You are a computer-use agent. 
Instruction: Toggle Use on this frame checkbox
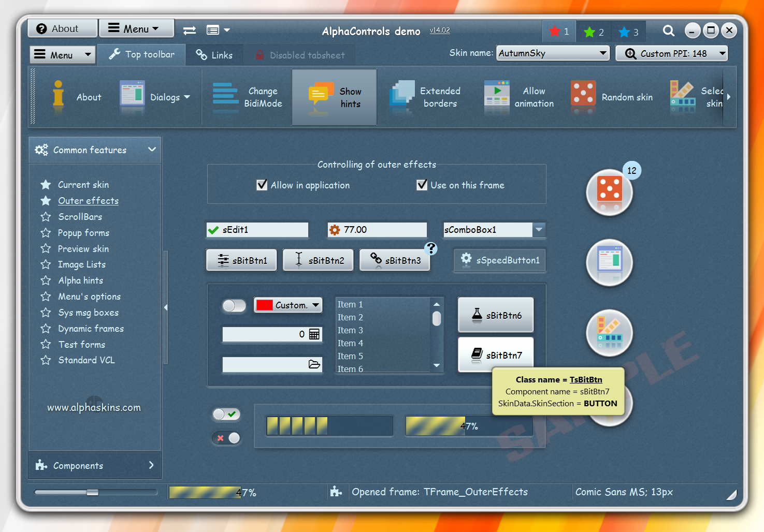click(422, 185)
